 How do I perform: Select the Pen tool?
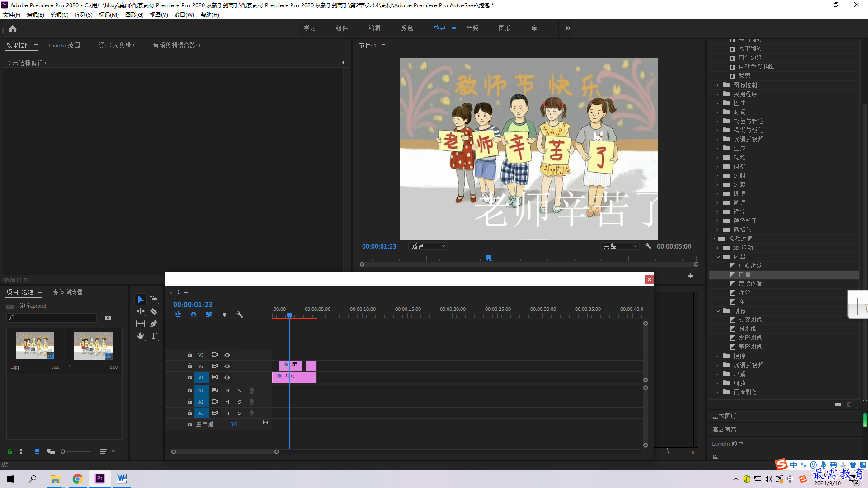tap(154, 324)
